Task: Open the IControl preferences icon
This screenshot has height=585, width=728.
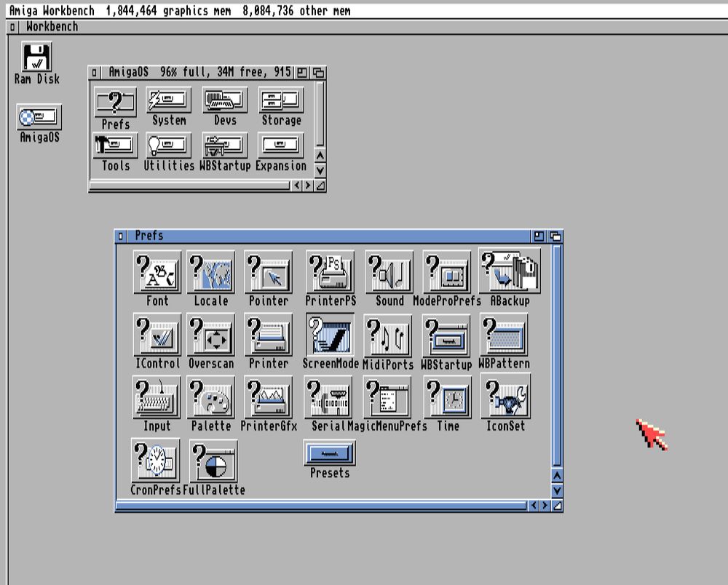Action: [x=157, y=335]
